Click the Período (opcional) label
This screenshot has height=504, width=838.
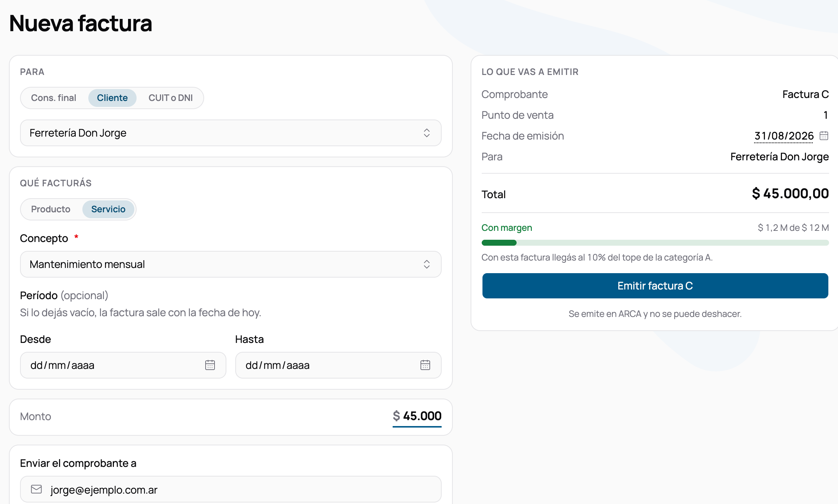64,295
